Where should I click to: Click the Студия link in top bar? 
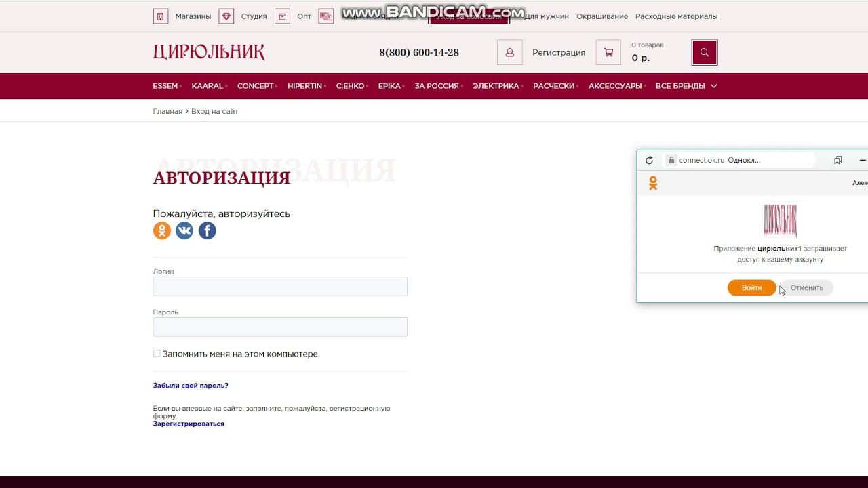pyautogui.click(x=254, y=16)
